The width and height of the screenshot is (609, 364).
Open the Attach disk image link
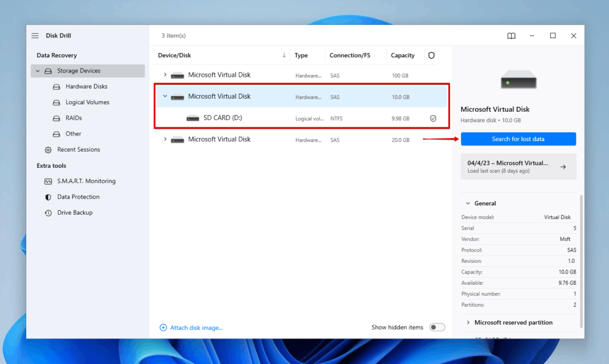pyautogui.click(x=191, y=327)
